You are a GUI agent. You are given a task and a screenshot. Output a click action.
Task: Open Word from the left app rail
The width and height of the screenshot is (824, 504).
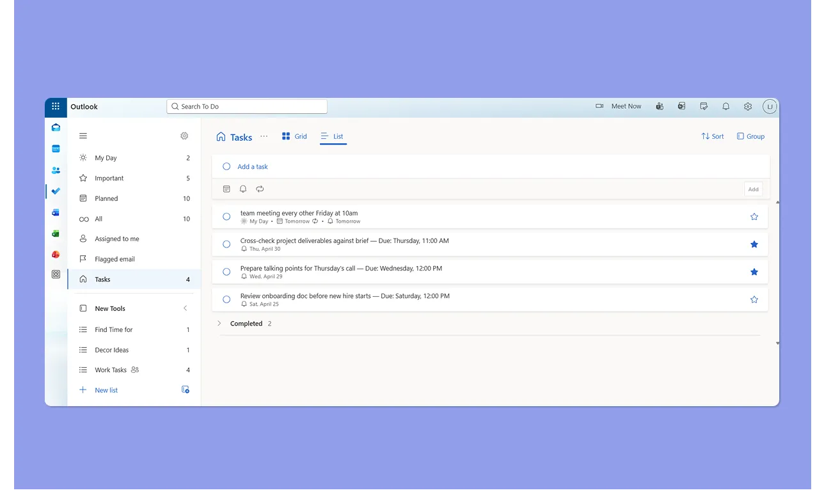[x=56, y=212]
